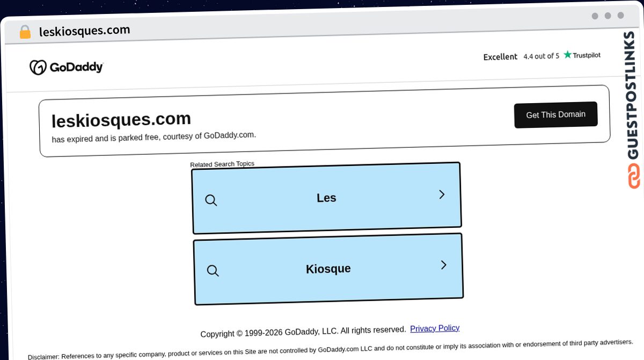Click the Disclaimer text at page bottom

(331, 349)
